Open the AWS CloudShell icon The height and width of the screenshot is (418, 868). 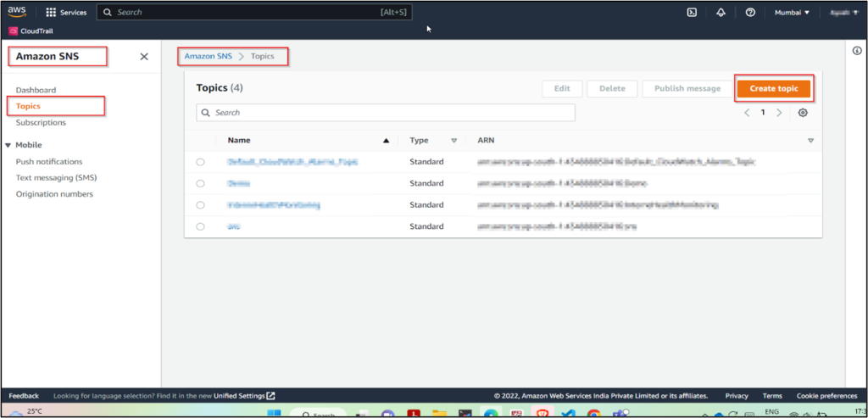pyautogui.click(x=692, y=13)
